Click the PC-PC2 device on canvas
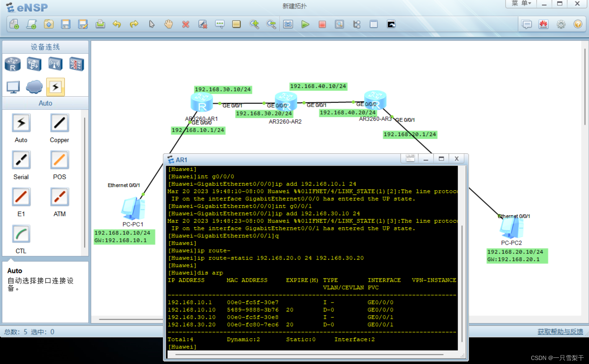589x364 pixels. [512, 228]
